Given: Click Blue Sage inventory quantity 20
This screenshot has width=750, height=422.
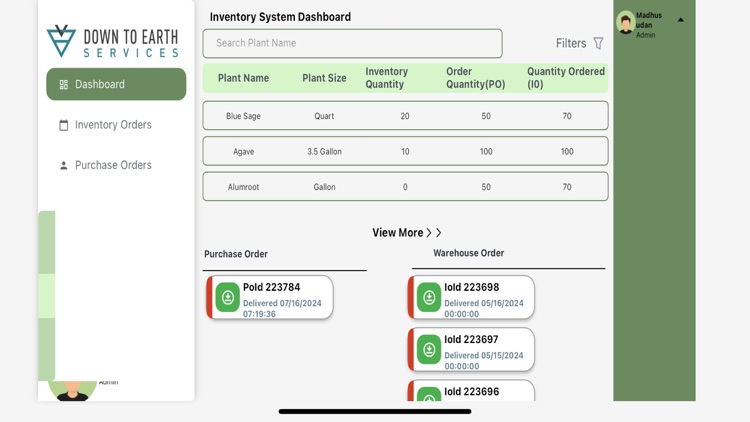Looking at the screenshot, I should [x=405, y=116].
